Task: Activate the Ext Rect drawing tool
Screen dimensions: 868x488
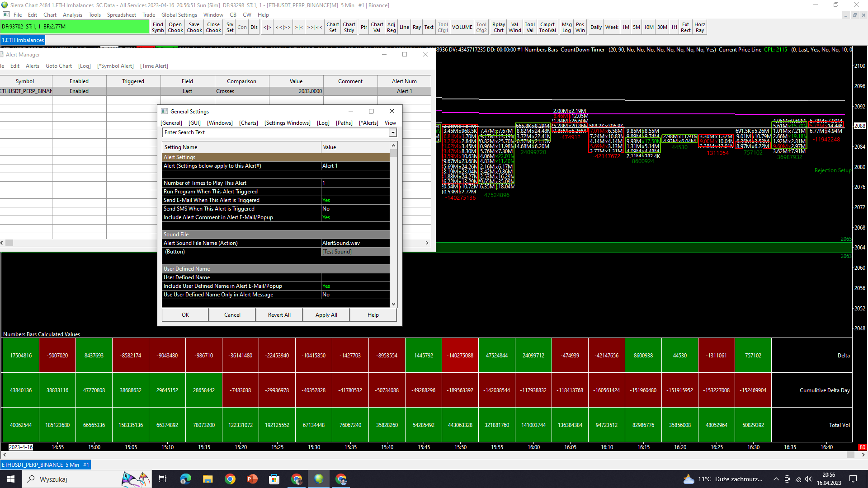Action: click(x=685, y=27)
